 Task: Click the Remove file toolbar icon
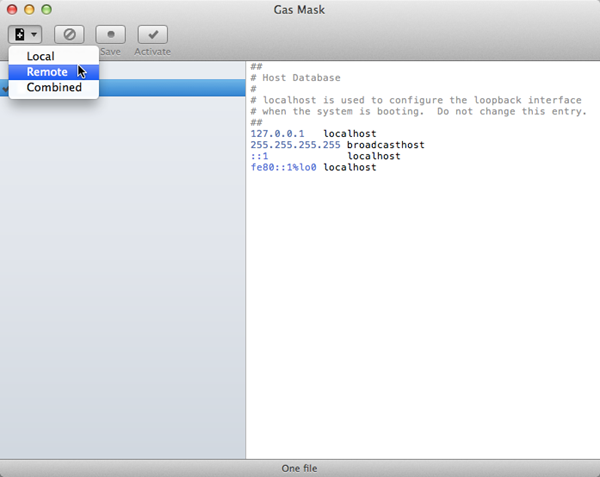point(69,35)
